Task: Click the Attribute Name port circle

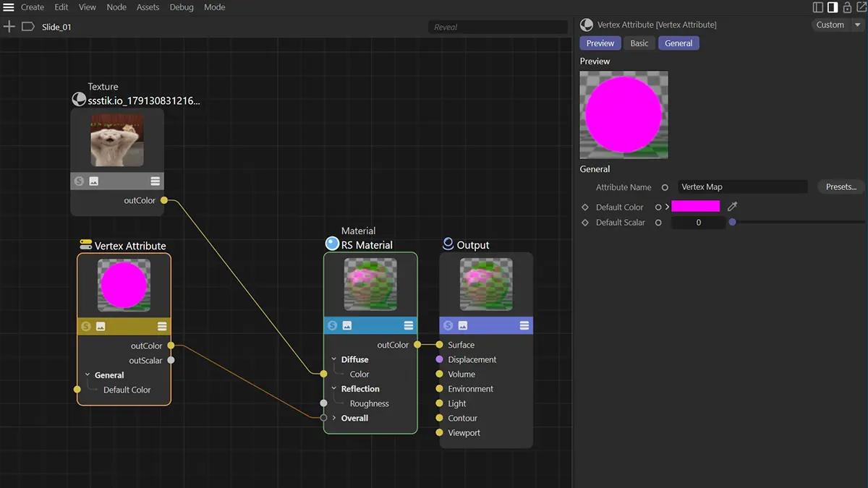Action: tap(665, 187)
